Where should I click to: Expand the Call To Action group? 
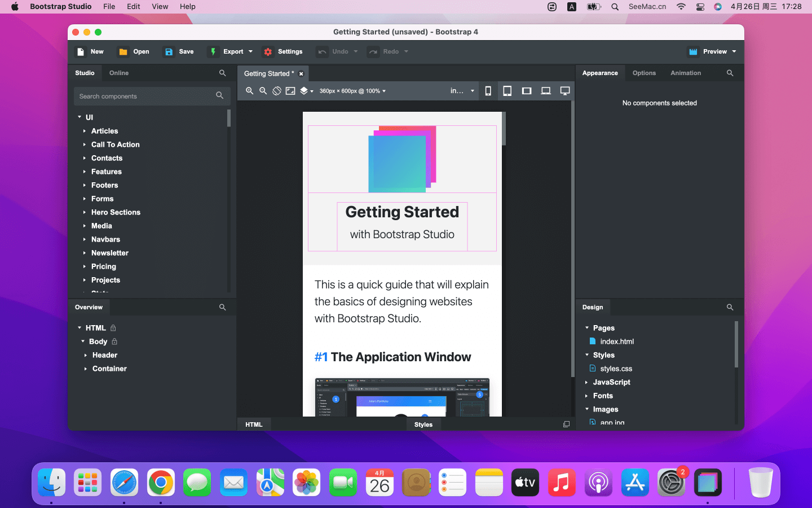85,144
